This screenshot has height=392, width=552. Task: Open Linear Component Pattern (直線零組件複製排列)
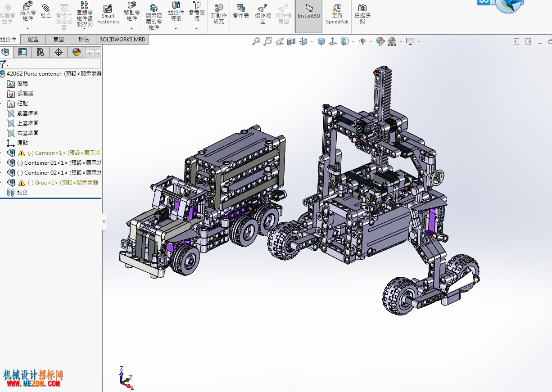click(85, 14)
